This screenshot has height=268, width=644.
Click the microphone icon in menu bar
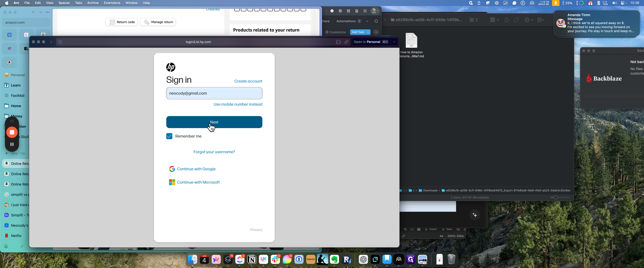coord(555,3)
